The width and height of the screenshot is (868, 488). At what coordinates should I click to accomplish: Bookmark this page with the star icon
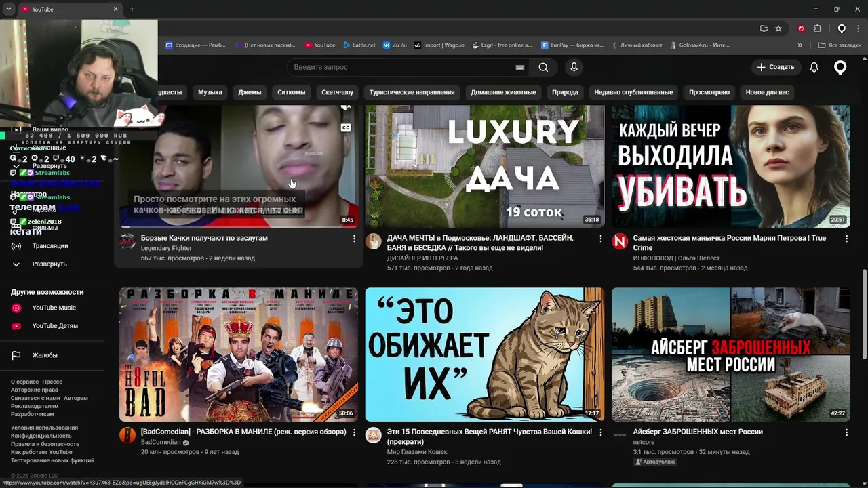point(778,28)
